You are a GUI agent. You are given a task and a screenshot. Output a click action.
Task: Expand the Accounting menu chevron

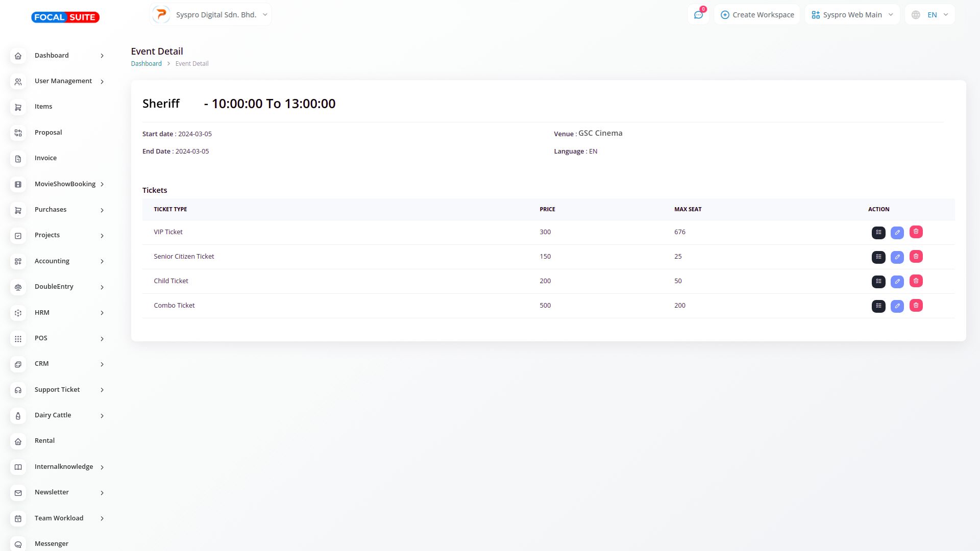click(102, 261)
